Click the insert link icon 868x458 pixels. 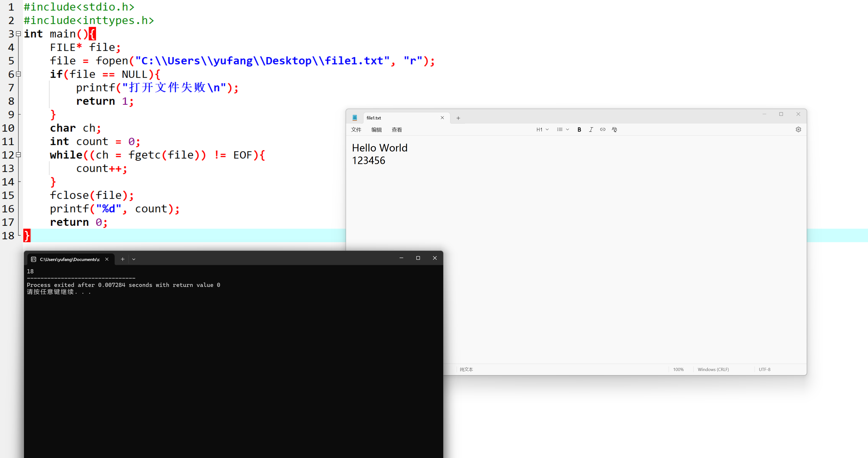(x=602, y=129)
